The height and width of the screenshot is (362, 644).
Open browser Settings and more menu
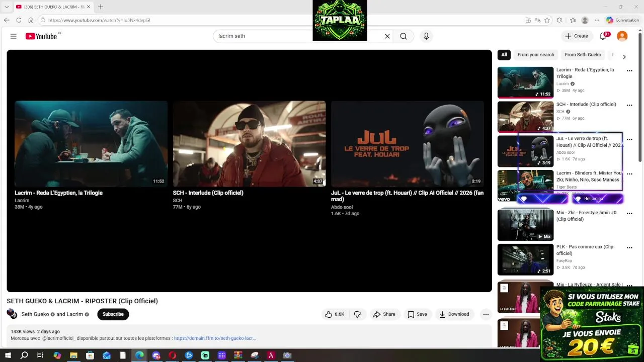coord(597,20)
